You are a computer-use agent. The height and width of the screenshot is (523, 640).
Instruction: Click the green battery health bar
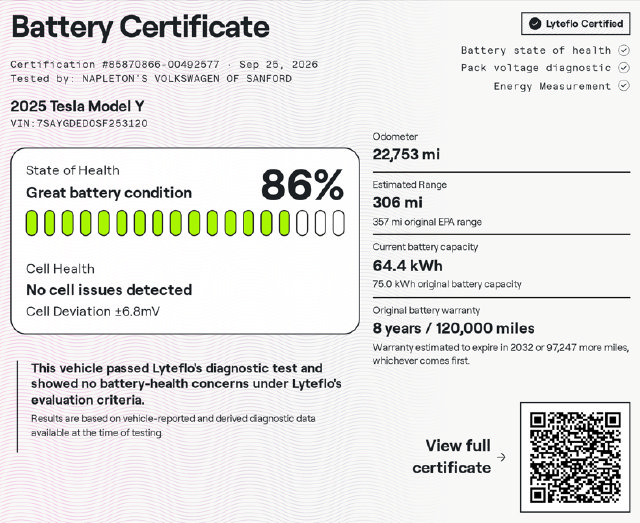tap(185, 223)
